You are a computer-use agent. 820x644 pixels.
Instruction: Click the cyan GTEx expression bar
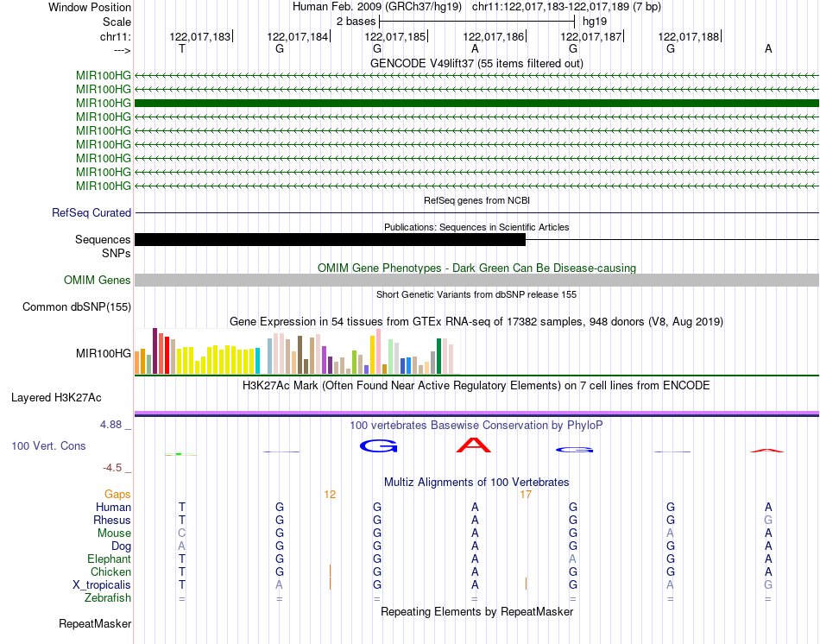pos(257,361)
